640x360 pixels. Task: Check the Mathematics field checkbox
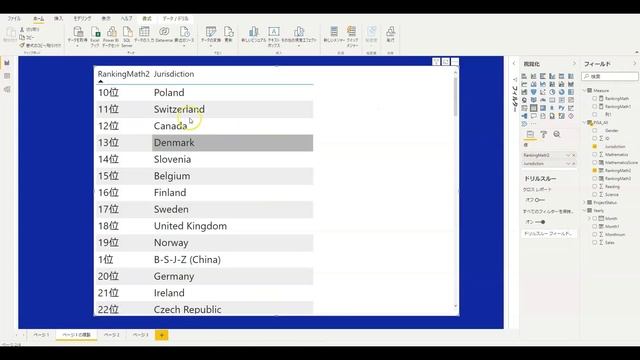point(595,155)
